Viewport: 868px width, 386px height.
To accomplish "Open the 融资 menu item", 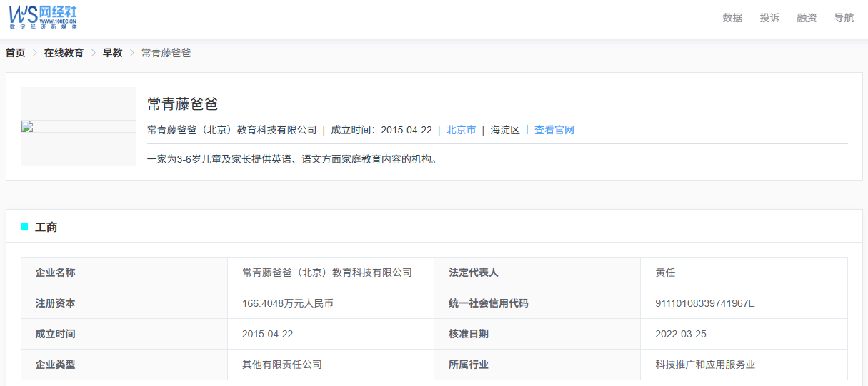I will (x=807, y=18).
